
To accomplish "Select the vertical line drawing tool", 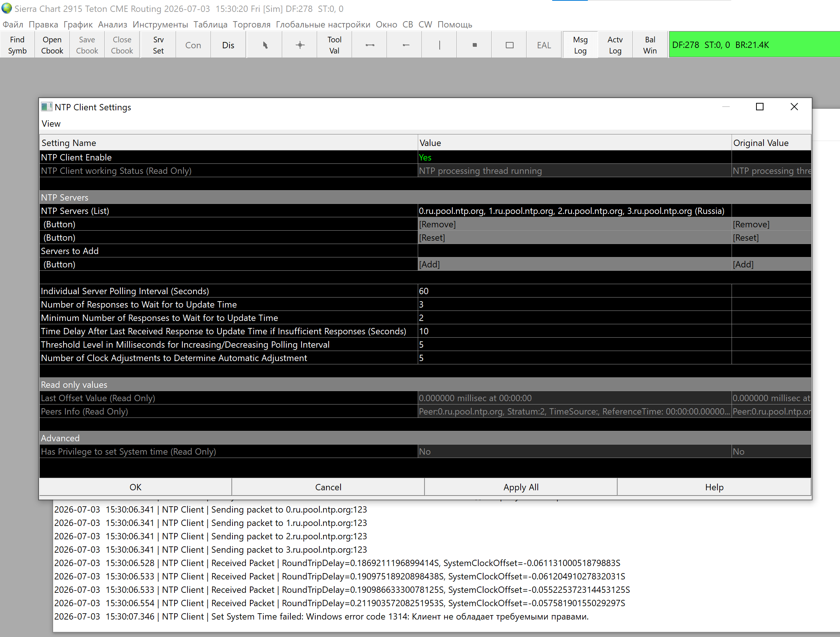I will tap(440, 45).
